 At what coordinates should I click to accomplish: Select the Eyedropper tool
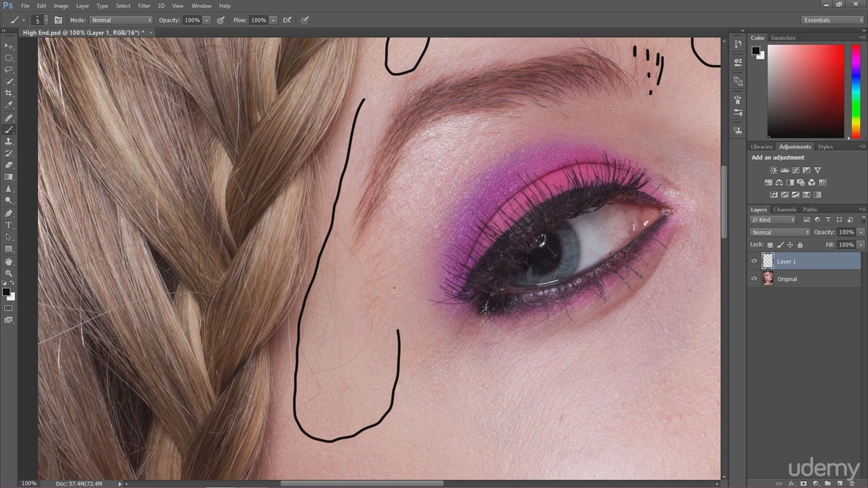pos(9,105)
